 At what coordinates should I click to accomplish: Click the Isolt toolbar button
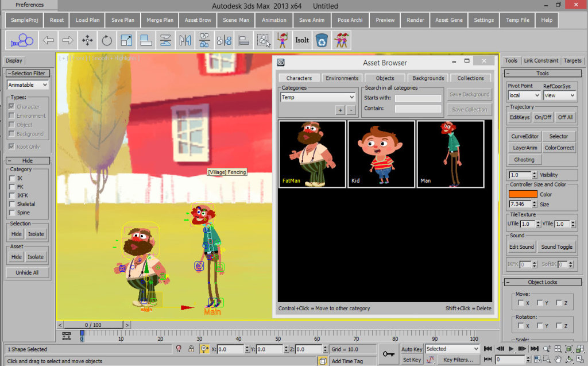point(302,40)
